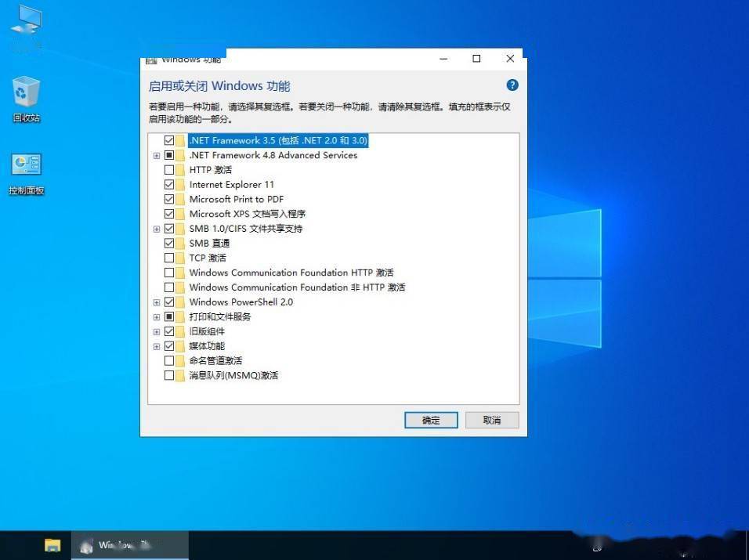Image resolution: width=749 pixels, height=560 pixels.
Task: Expand the 媒体功能 tree item
Action: tap(156, 345)
